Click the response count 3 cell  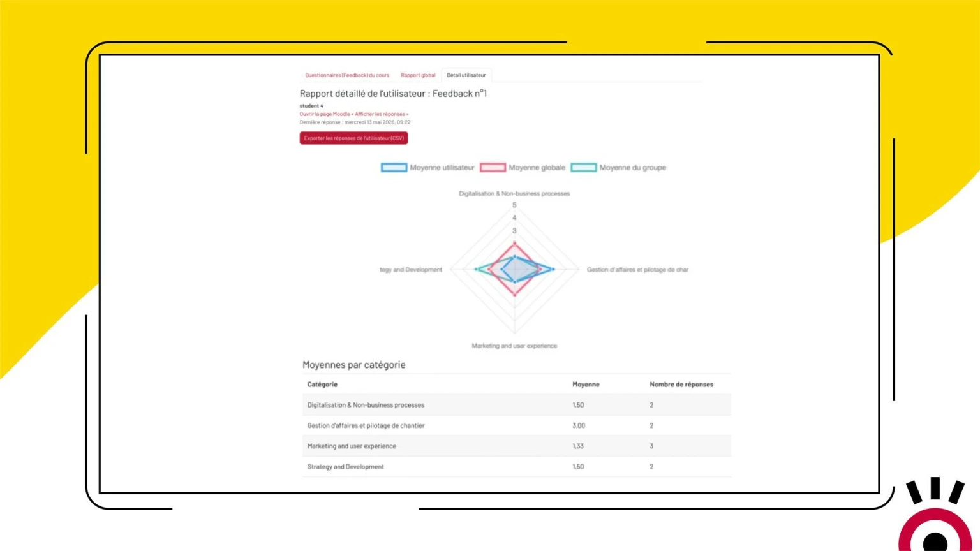pyautogui.click(x=651, y=446)
